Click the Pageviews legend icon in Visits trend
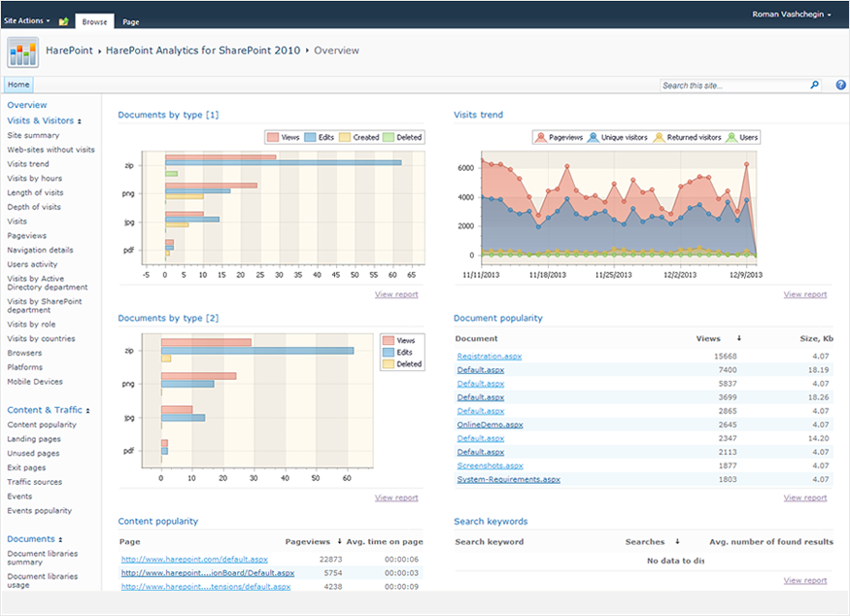This screenshot has height=616, width=850. pyautogui.click(x=540, y=138)
